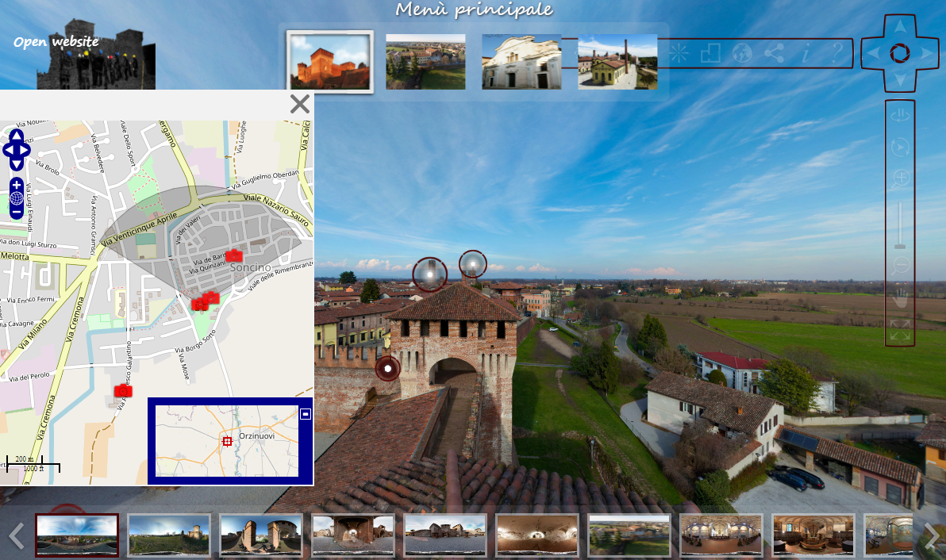Select the aerial town thumbnail in main menu
Screen dimensions: 946x560
[425, 62]
